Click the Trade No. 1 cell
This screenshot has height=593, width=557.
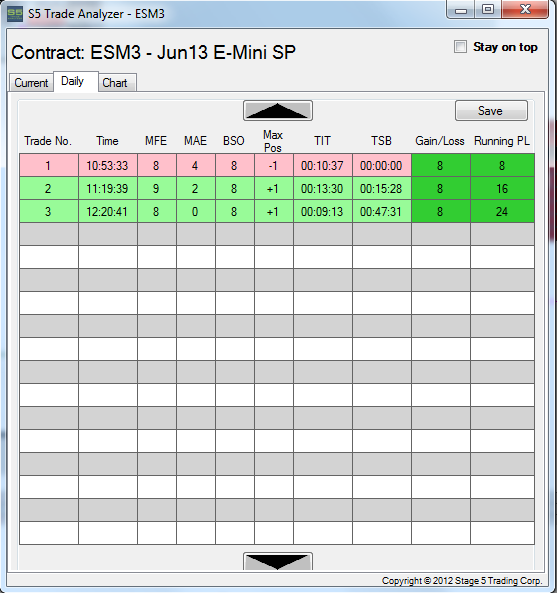coord(48,165)
